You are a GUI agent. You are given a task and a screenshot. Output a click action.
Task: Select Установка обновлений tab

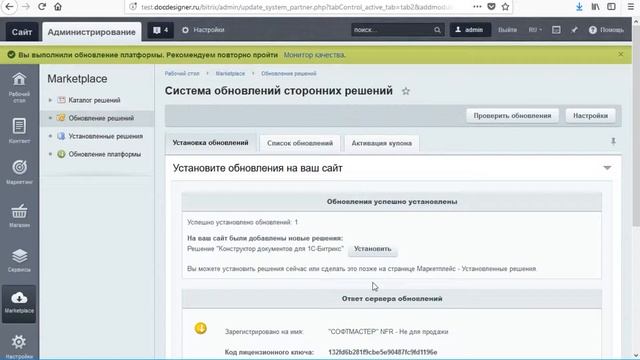point(210,143)
